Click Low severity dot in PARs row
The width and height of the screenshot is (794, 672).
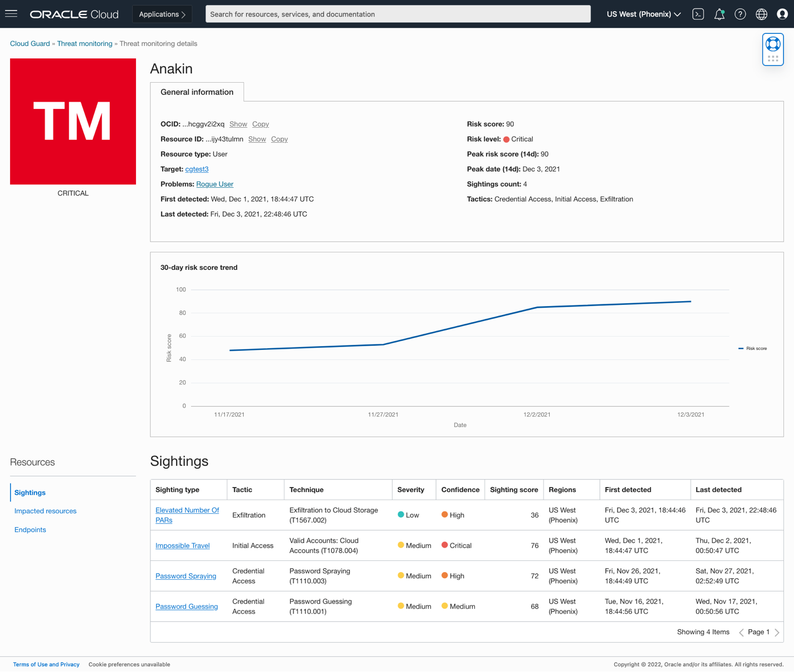tap(401, 515)
